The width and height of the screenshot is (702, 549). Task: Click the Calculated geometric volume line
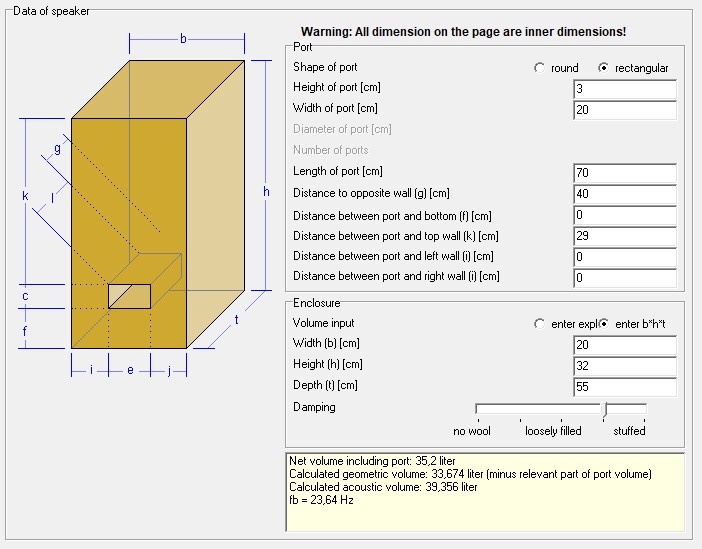click(x=470, y=474)
